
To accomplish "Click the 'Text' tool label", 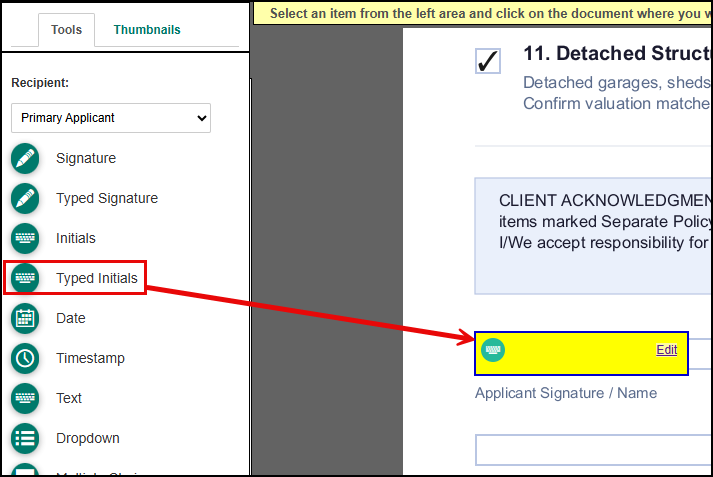I will click(x=69, y=398).
